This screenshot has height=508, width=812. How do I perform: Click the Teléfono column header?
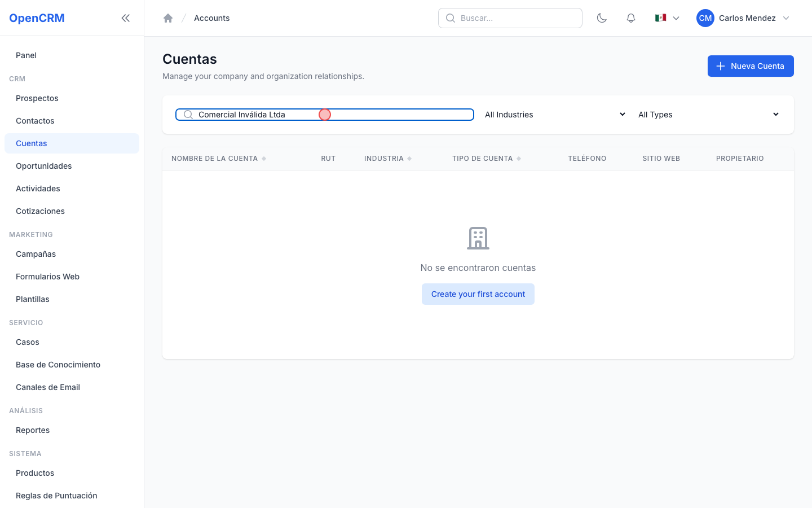point(587,159)
